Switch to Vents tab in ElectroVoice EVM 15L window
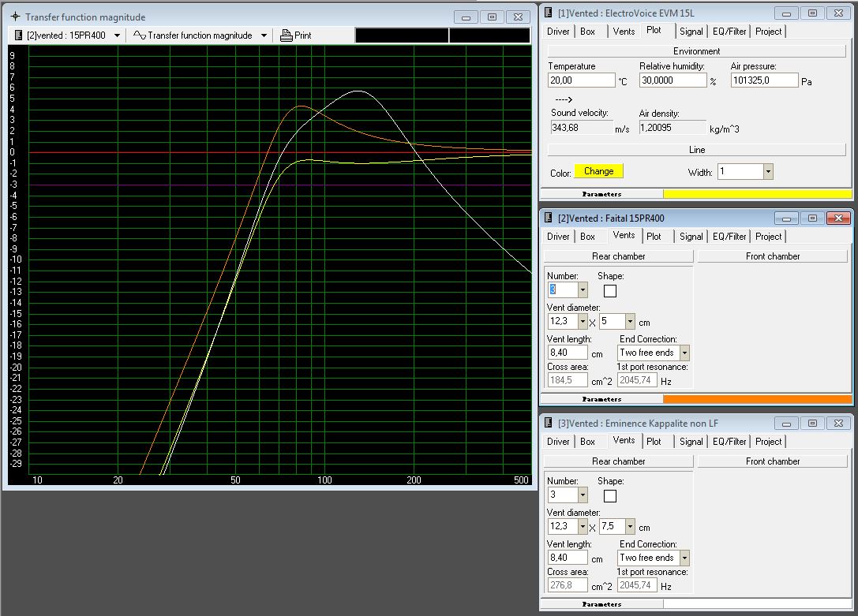 tap(624, 32)
